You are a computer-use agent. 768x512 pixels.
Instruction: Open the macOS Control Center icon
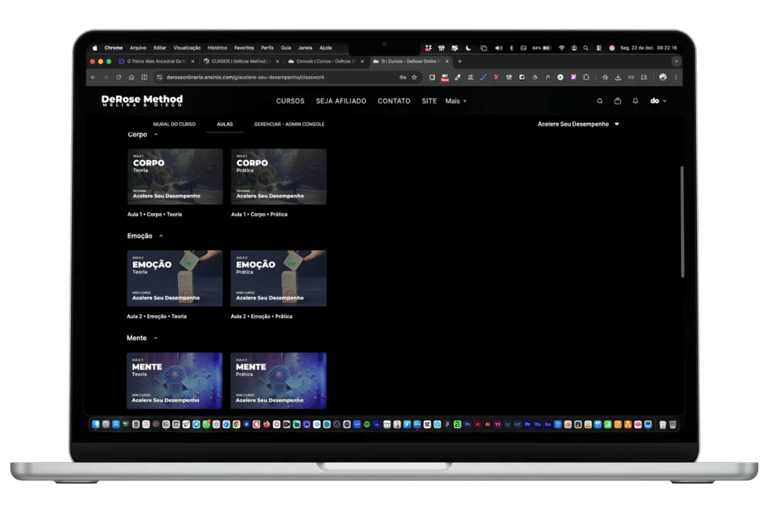pos(599,48)
